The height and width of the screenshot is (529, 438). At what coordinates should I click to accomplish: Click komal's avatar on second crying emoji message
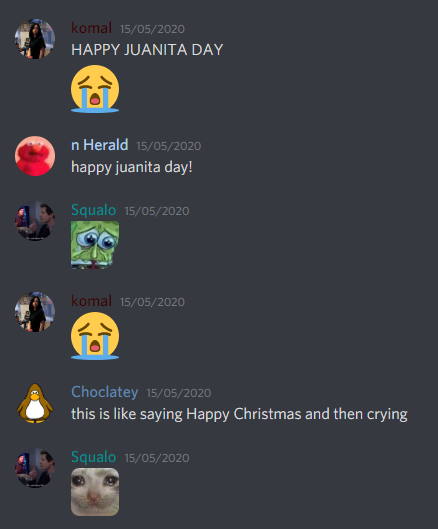(35, 312)
